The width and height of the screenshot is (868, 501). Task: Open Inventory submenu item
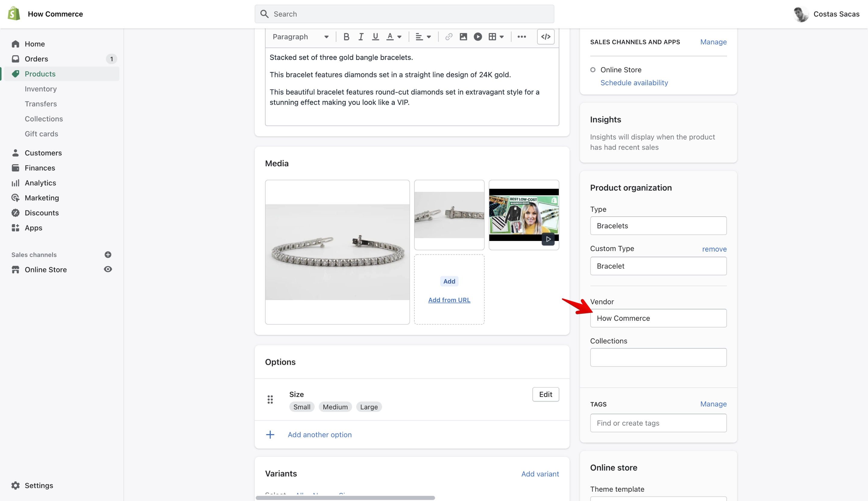[41, 89]
